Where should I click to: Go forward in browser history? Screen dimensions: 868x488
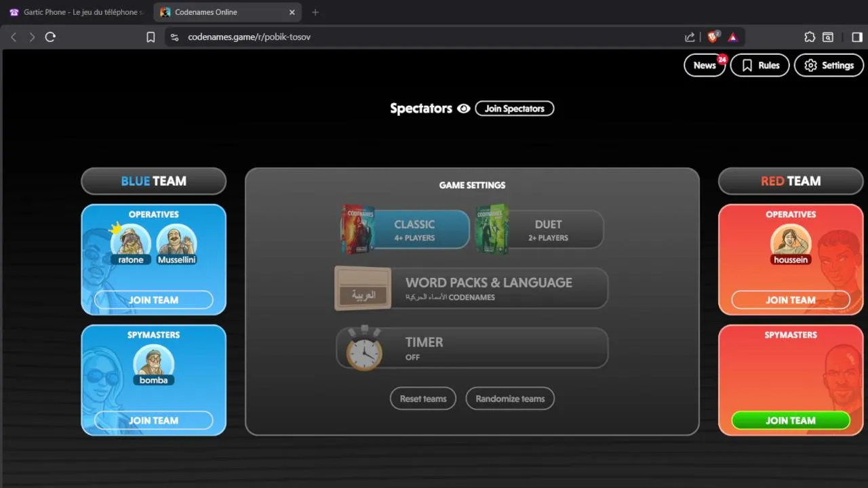[x=32, y=37]
